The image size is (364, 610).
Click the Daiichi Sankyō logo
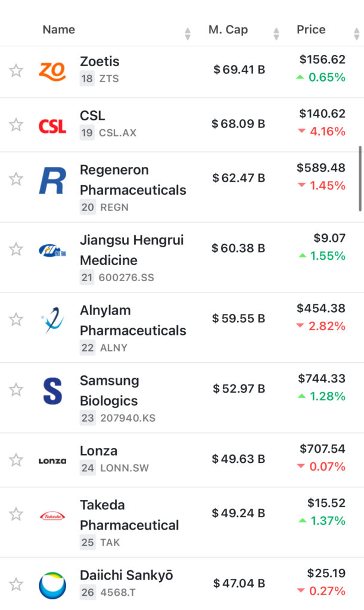coord(52,585)
